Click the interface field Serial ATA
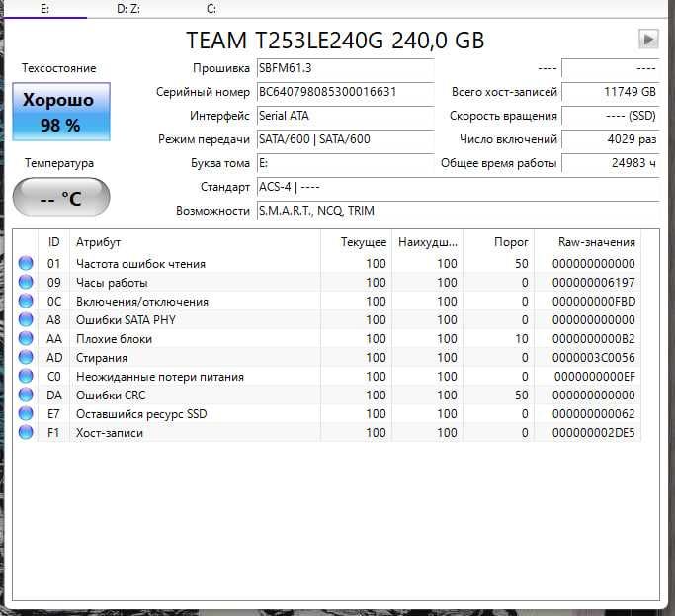 click(346, 116)
